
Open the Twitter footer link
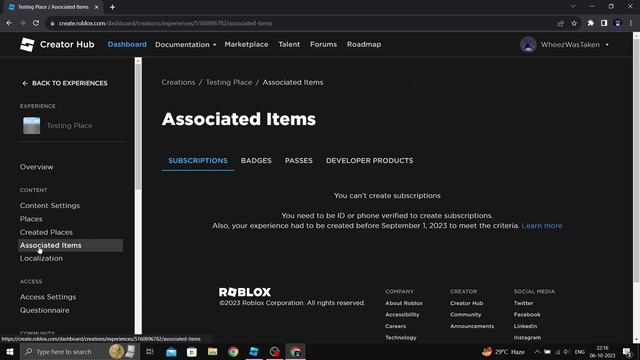(x=523, y=303)
